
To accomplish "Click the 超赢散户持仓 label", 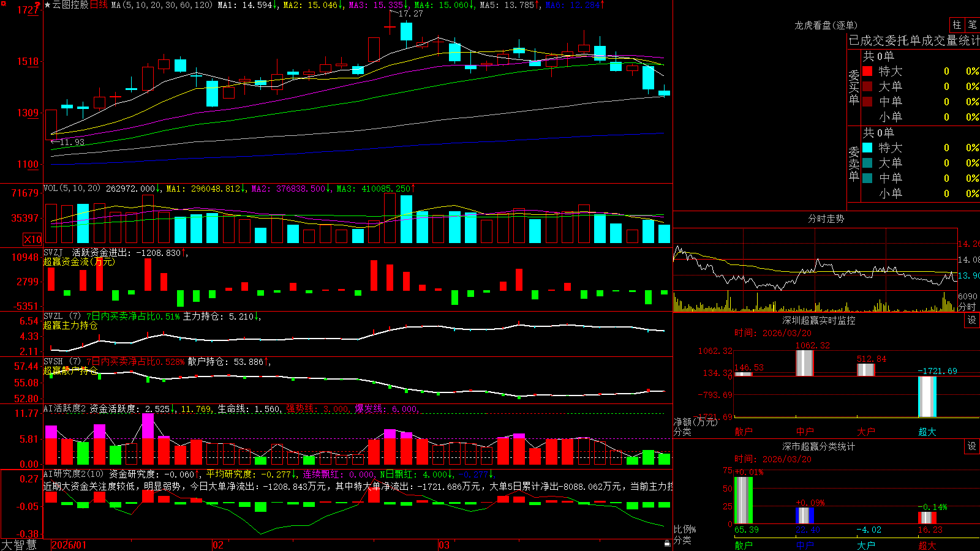I will click(x=70, y=370).
